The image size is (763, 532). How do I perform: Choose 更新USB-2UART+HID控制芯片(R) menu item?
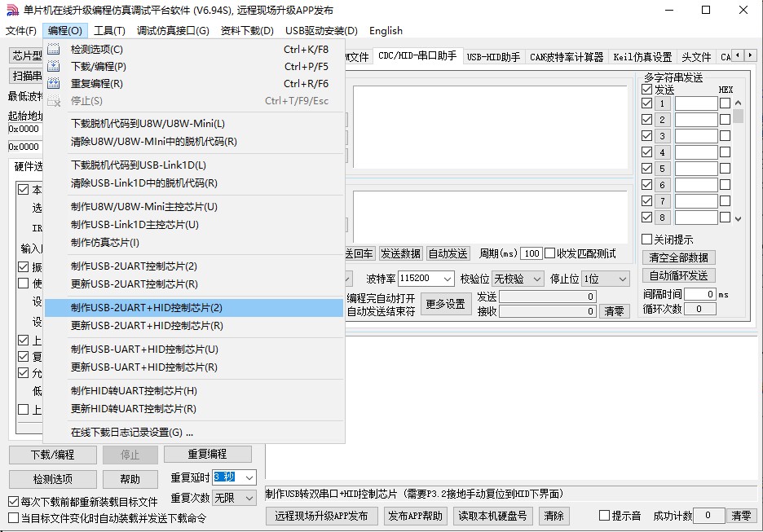pos(194,326)
